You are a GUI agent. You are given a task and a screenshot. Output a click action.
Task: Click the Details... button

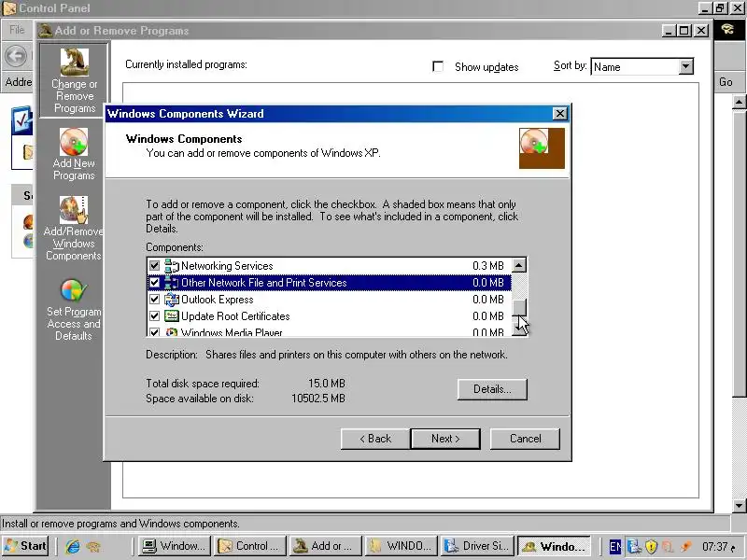492,389
